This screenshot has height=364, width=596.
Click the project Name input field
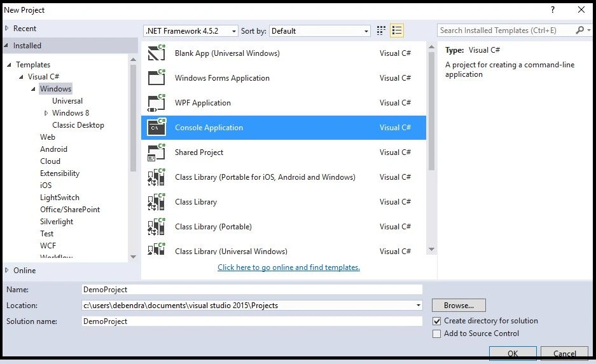[252, 289]
